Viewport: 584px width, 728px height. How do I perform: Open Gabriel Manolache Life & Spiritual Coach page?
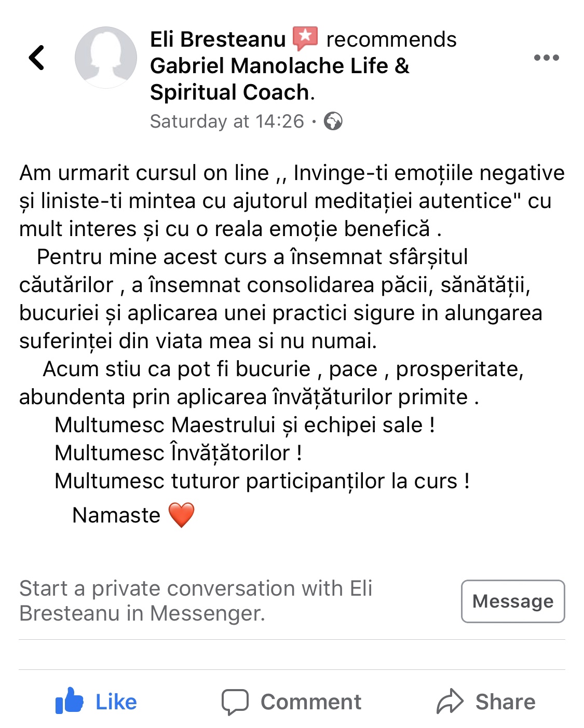[x=279, y=79]
